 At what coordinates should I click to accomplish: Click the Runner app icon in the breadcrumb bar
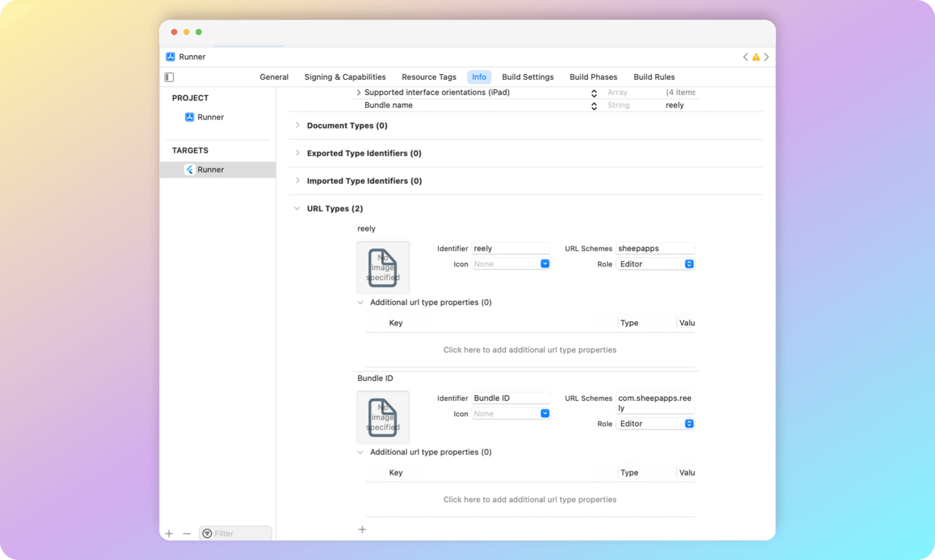pyautogui.click(x=171, y=57)
